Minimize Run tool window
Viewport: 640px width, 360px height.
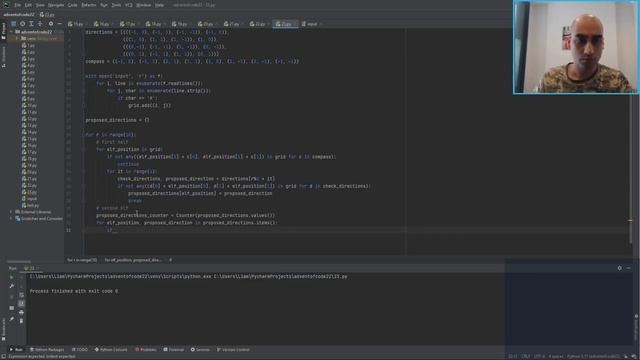(628, 268)
